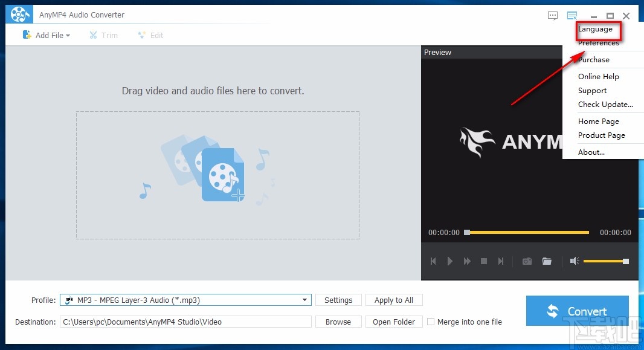Viewport: 644px width, 350px height.
Task: Open the Profile format dropdown
Action: [x=305, y=300]
